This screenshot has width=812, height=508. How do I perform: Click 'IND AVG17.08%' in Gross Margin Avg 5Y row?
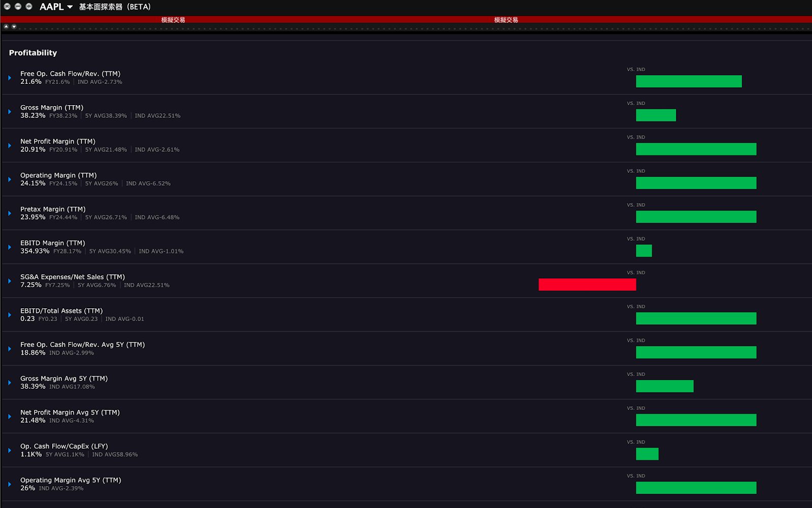(x=72, y=387)
